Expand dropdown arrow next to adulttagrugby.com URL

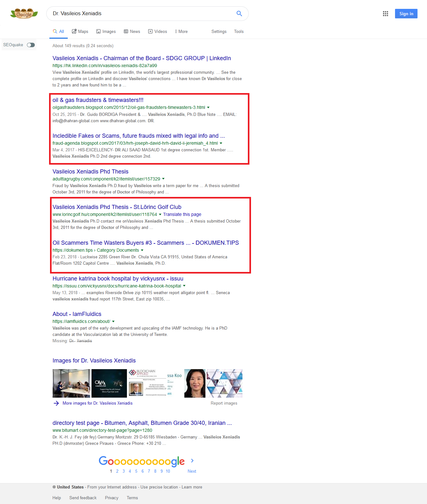pos(163,179)
